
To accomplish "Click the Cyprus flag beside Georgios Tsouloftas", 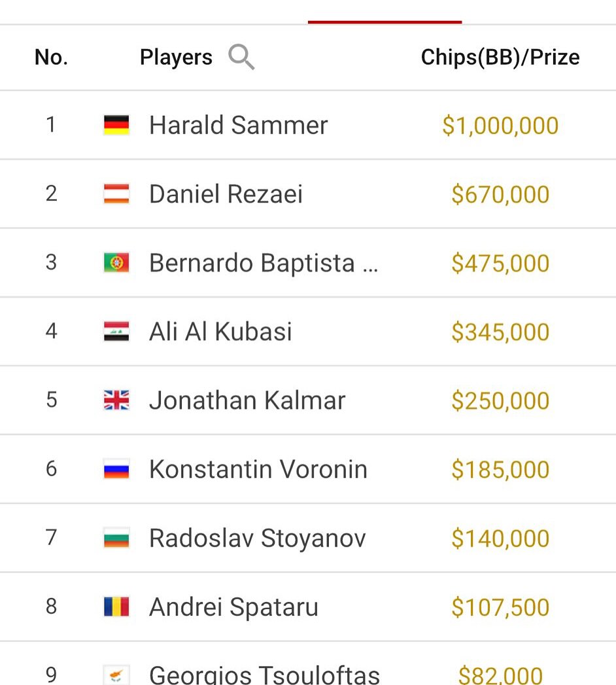I will (116, 675).
